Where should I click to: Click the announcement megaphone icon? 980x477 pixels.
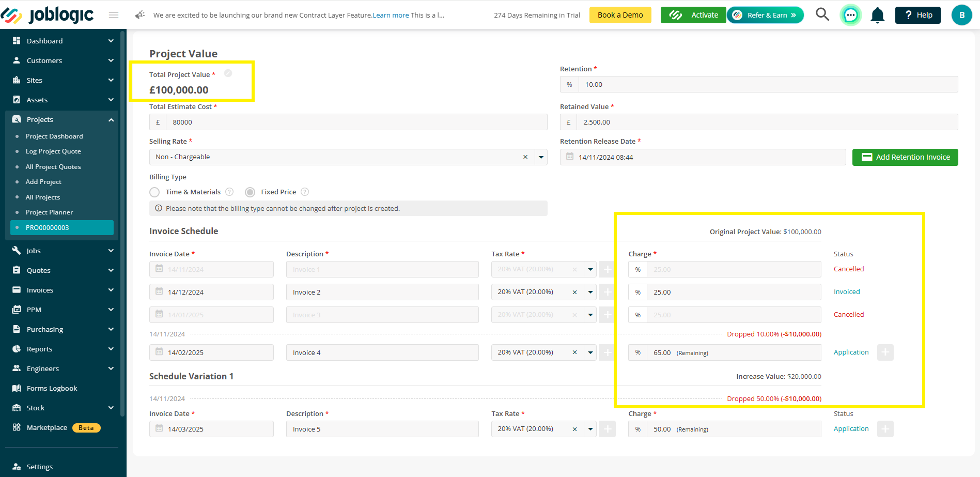tap(140, 15)
